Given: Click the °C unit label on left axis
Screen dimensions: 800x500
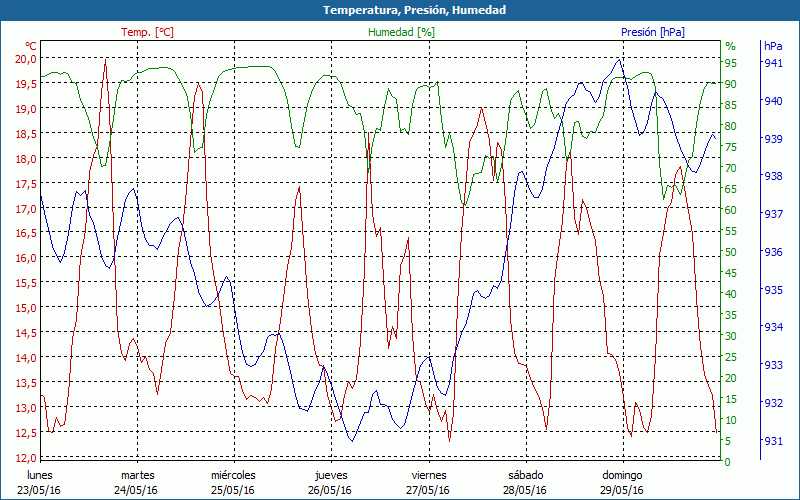Looking at the screenshot, I should 31,46.
